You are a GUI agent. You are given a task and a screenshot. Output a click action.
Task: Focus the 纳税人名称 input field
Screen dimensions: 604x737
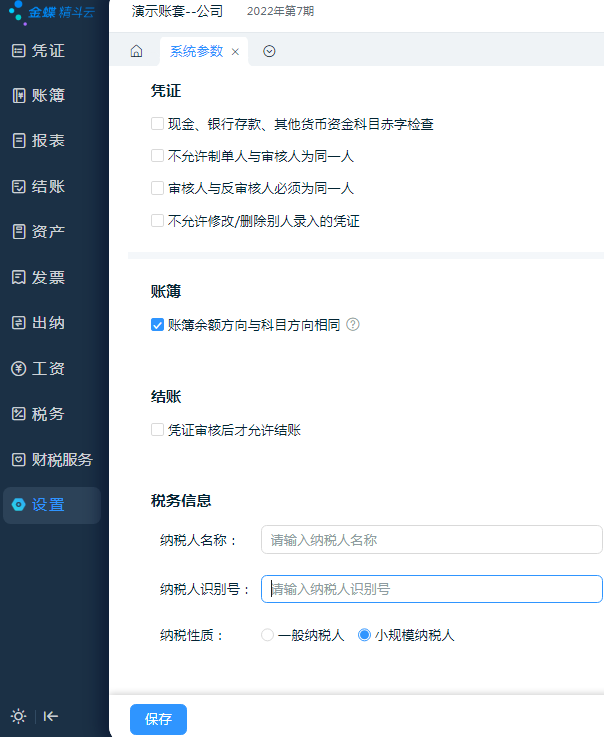[x=431, y=540]
